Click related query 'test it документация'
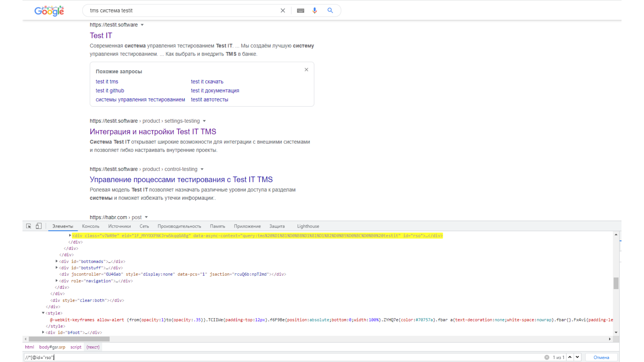The width and height of the screenshot is (644, 362). [x=215, y=91]
